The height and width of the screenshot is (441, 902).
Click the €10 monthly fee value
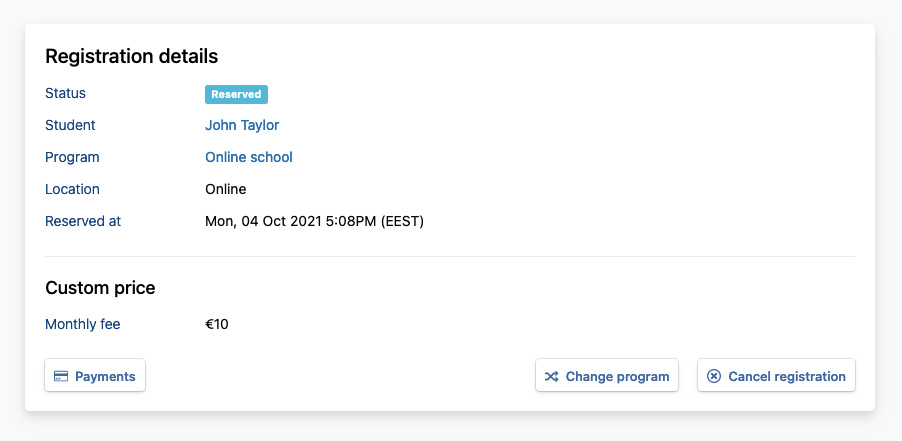(217, 324)
